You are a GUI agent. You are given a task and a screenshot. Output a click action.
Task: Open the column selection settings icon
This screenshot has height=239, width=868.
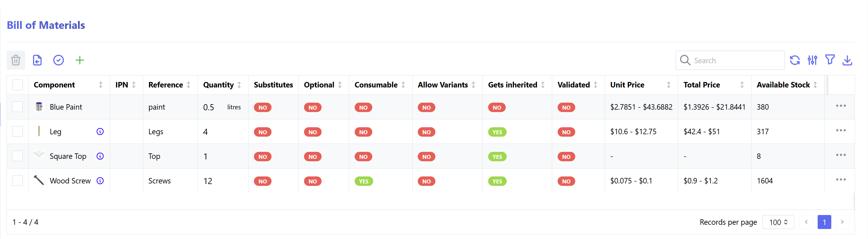click(812, 60)
